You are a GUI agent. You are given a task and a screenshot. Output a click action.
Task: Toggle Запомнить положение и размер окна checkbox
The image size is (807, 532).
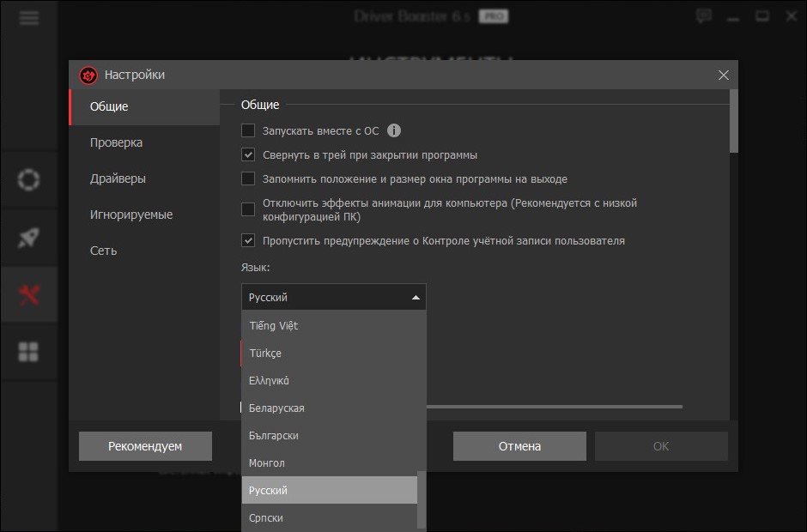(248, 179)
